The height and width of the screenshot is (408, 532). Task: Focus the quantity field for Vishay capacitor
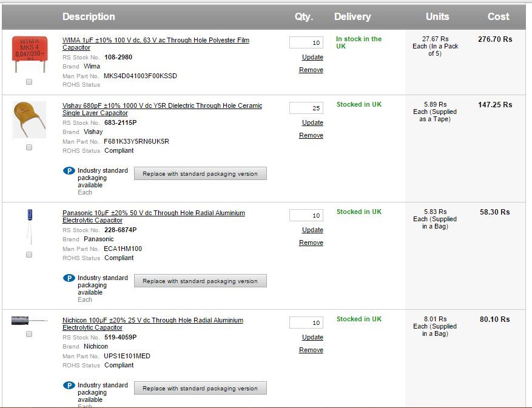[x=306, y=108]
